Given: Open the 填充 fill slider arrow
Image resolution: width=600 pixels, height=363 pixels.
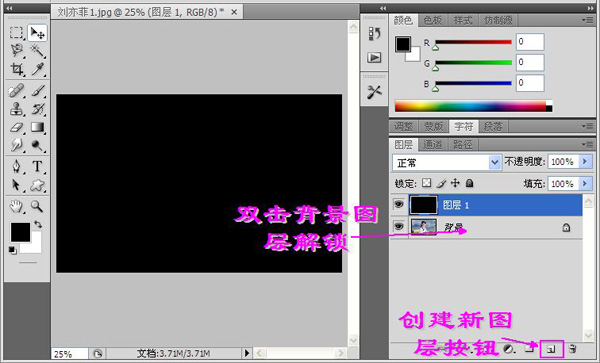Looking at the screenshot, I should [585, 184].
